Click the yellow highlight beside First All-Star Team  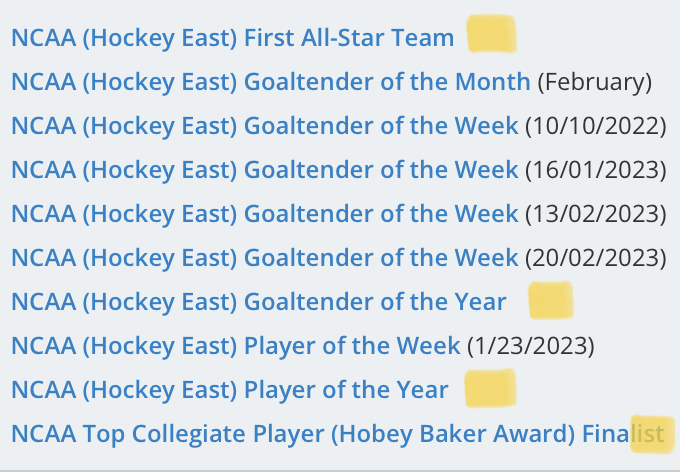(492, 34)
